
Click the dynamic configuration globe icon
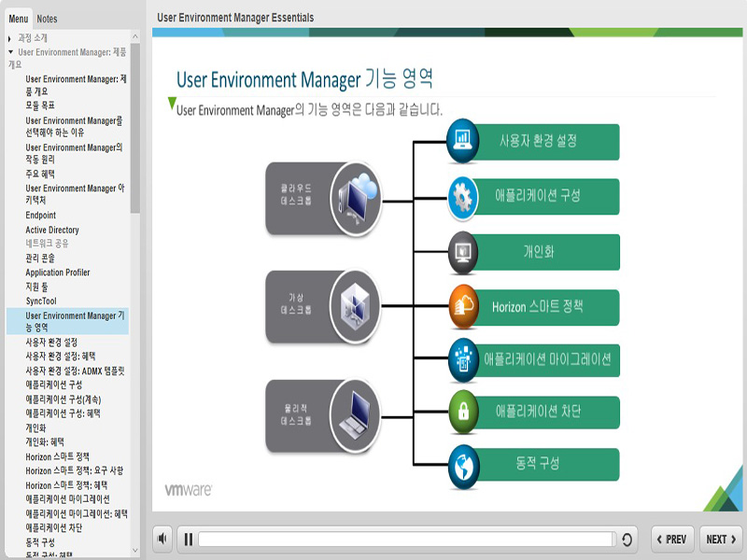pos(462,466)
